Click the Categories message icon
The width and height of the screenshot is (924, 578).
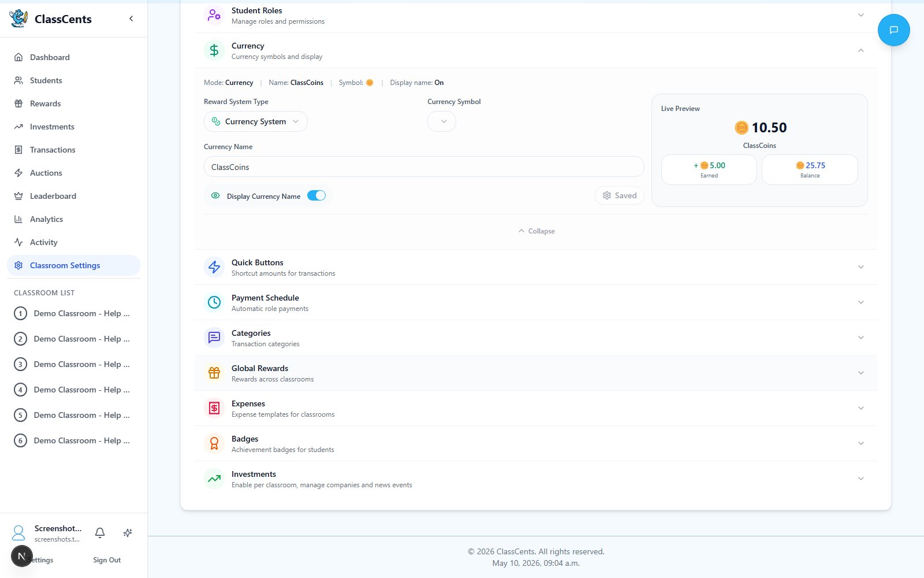coord(214,338)
